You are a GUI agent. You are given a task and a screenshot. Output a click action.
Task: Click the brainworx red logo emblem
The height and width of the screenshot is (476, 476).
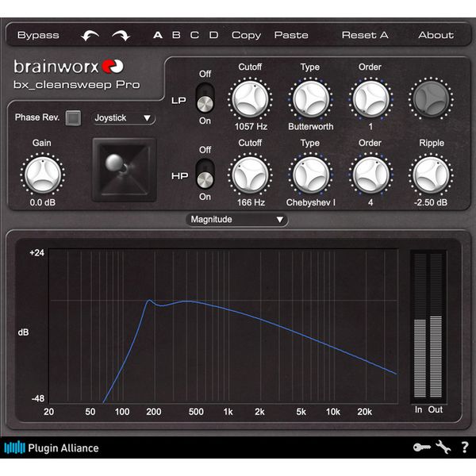coord(113,66)
